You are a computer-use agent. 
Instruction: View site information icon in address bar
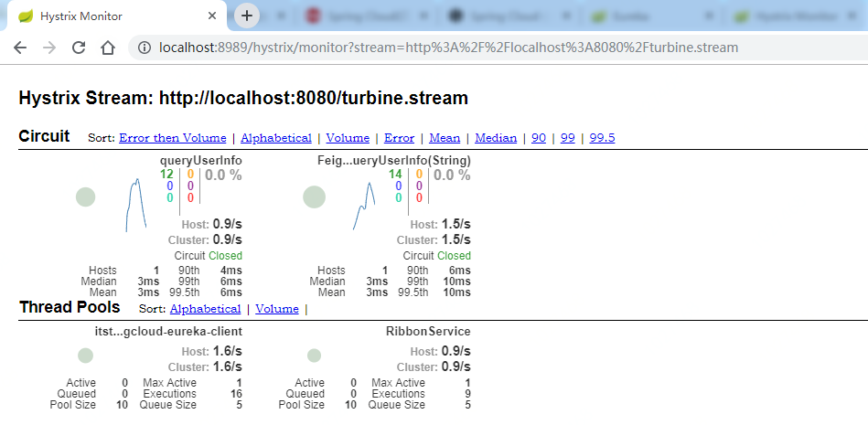click(x=145, y=48)
